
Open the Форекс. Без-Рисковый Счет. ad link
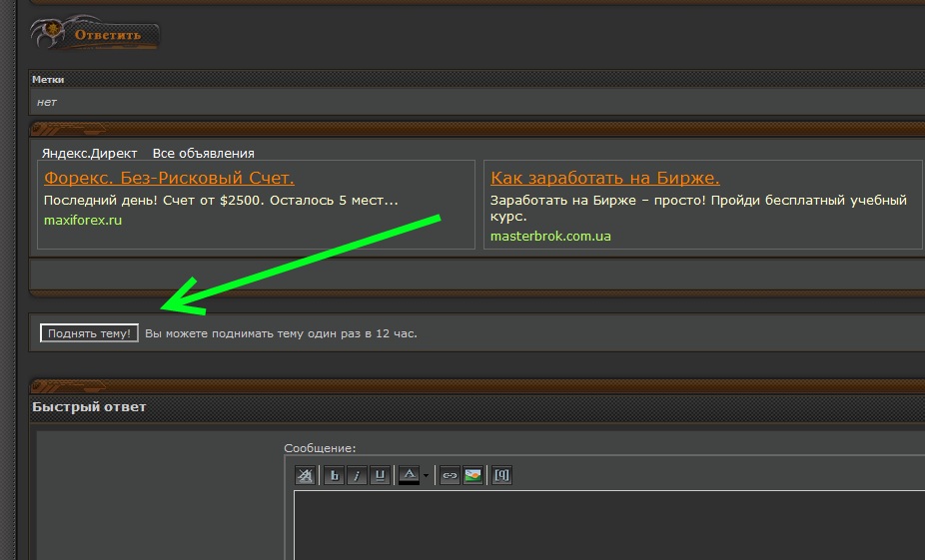(169, 178)
